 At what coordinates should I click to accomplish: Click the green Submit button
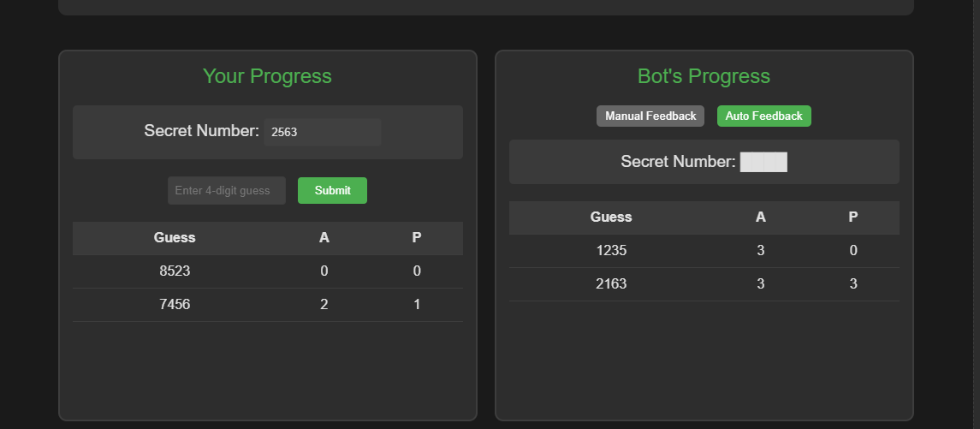pyautogui.click(x=332, y=190)
